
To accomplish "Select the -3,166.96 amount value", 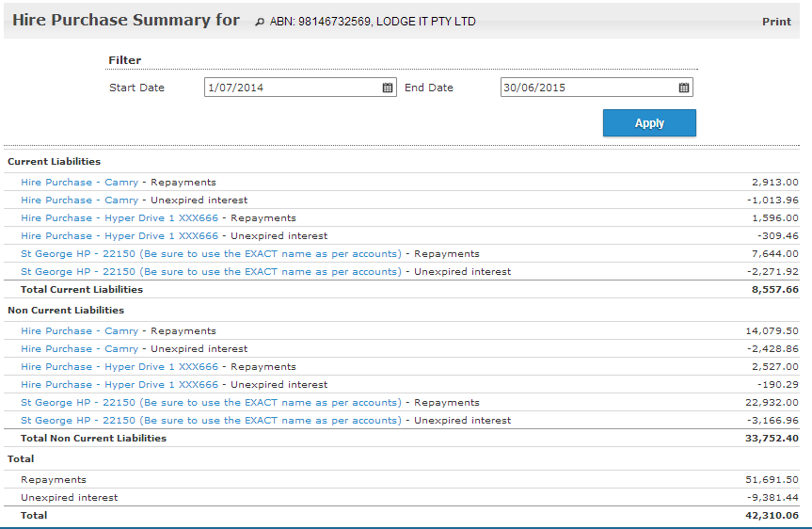I will coord(772,420).
